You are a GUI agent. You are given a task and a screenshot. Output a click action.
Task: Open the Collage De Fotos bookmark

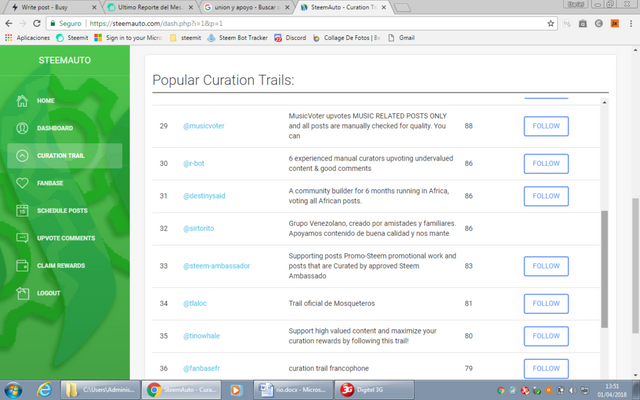[347, 38]
